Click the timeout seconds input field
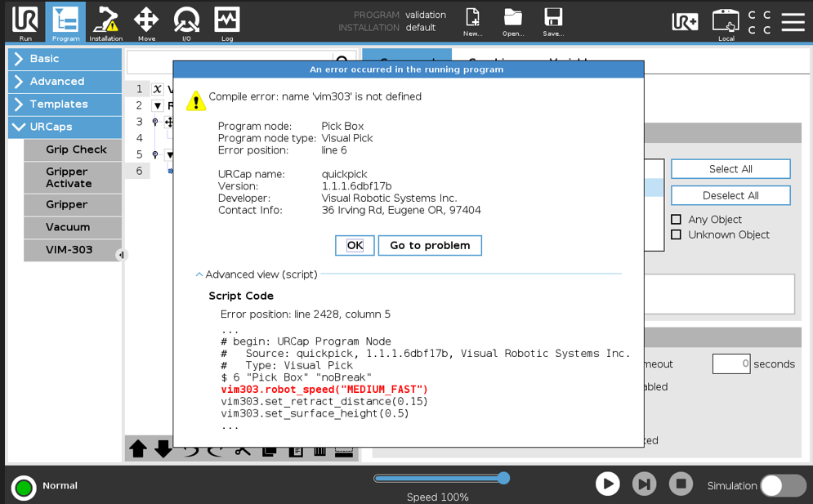 (731, 364)
